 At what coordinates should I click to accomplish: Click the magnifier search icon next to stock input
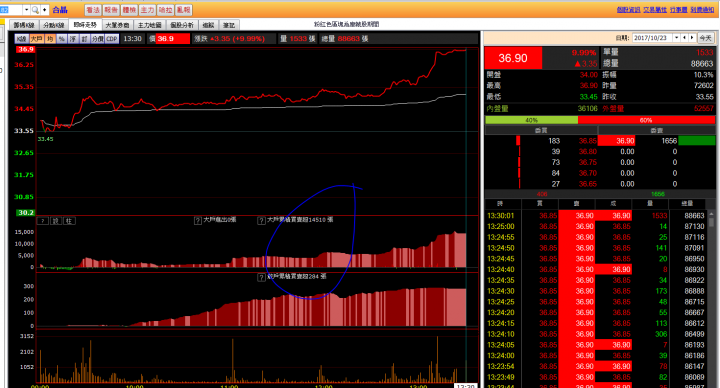pyautogui.click(x=35, y=10)
